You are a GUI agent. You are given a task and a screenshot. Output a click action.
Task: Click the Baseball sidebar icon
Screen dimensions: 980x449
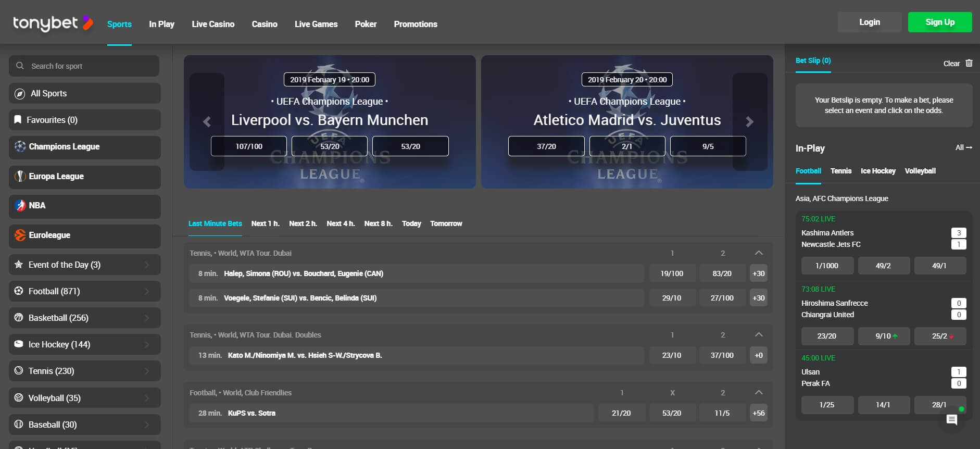(x=19, y=425)
